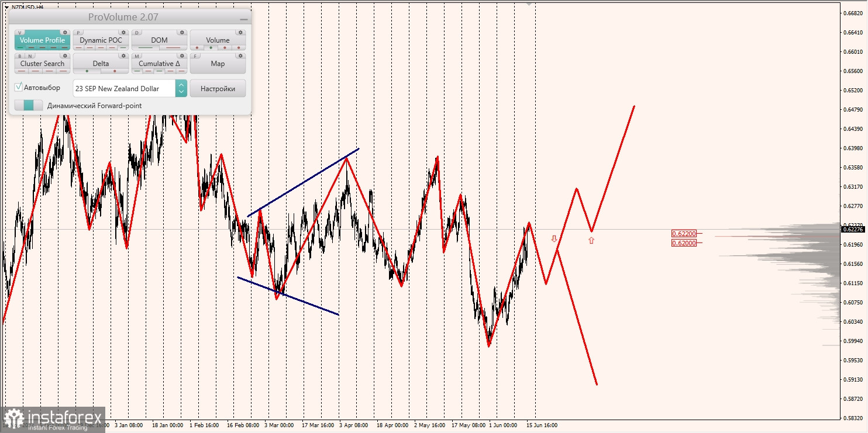This screenshot has height=433, width=868.
Task: Click the NZDUSD,H4 chart title text
Action: 27,7
